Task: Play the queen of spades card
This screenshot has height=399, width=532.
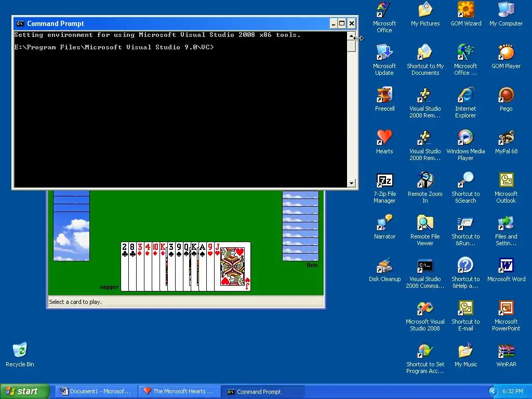Action: click(x=187, y=267)
